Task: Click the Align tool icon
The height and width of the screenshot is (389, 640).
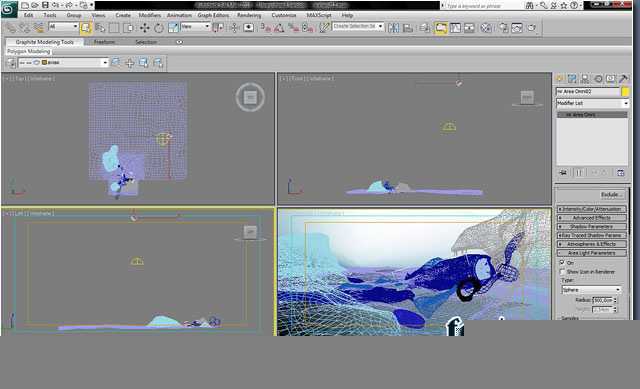Action: pyautogui.click(x=407, y=28)
